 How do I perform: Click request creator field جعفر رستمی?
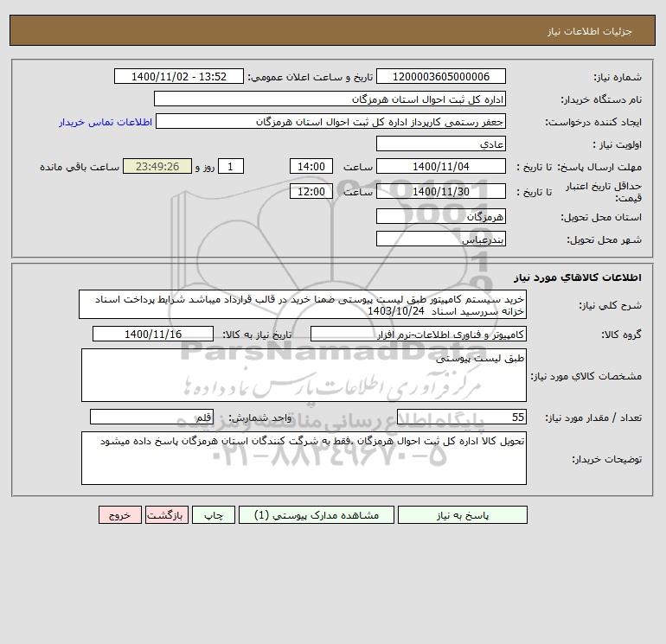[331, 121]
